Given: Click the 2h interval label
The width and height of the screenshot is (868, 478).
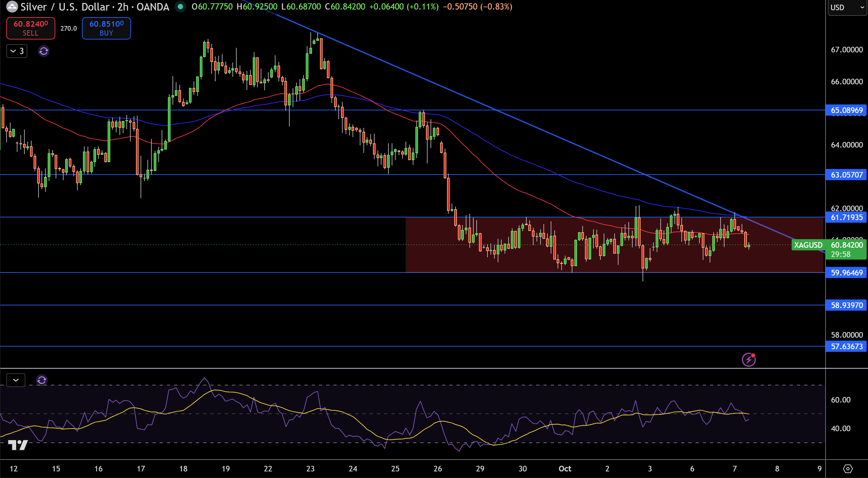Looking at the screenshot, I should 123,7.
